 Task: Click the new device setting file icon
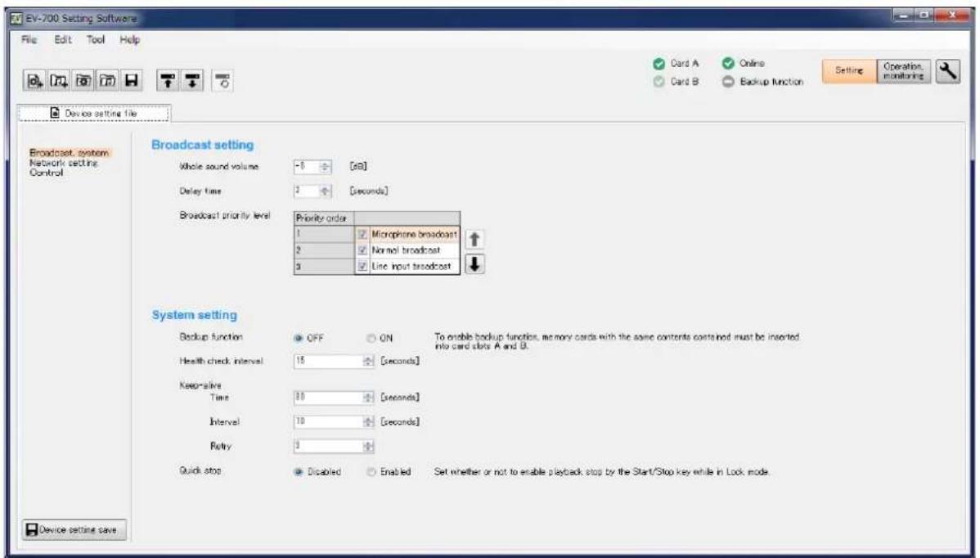tap(34, 80)
